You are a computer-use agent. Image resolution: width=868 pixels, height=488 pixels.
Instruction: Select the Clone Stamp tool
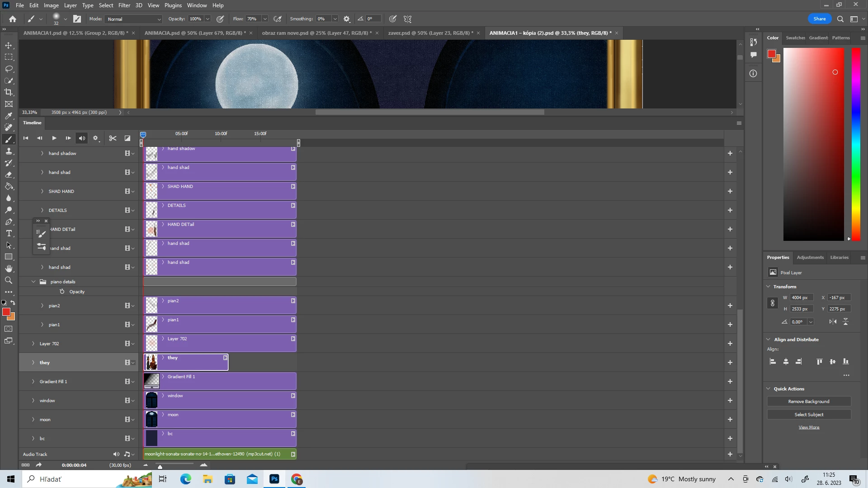(9, 151)
